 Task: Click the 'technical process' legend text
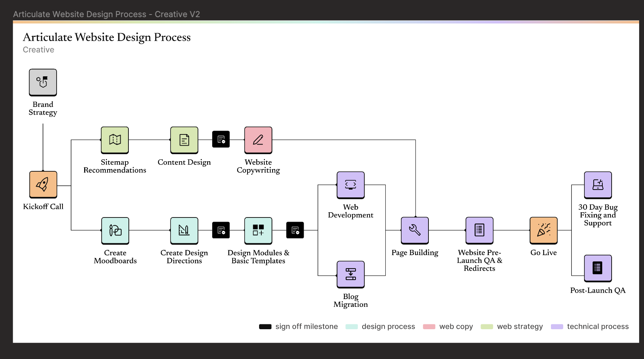click(598, 327)
